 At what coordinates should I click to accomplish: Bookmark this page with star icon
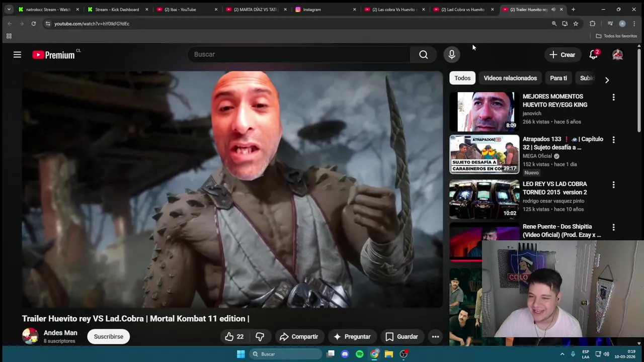tap(576, 24)
